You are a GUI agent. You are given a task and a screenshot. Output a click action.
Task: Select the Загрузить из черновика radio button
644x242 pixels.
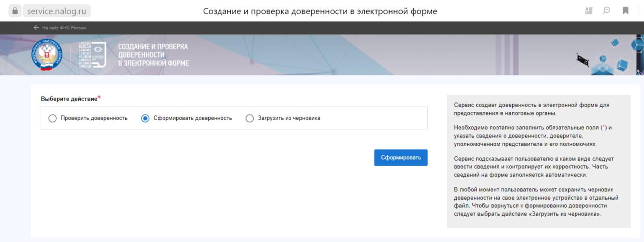tap(250, 118)
